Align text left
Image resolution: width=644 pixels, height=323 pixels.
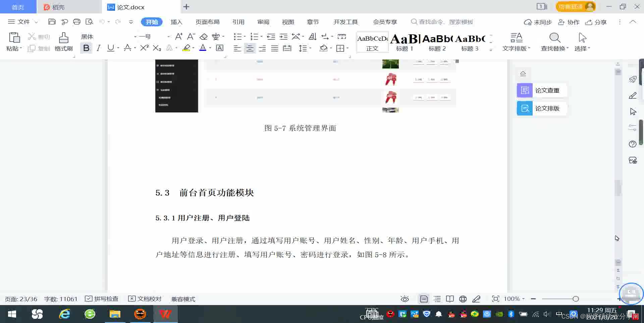[237, 48]
